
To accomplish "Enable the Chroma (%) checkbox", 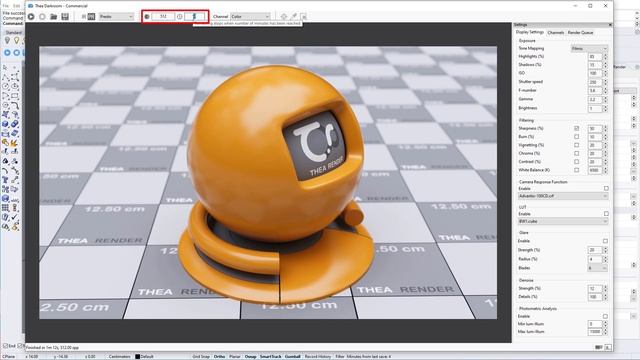I will (576, 153).
